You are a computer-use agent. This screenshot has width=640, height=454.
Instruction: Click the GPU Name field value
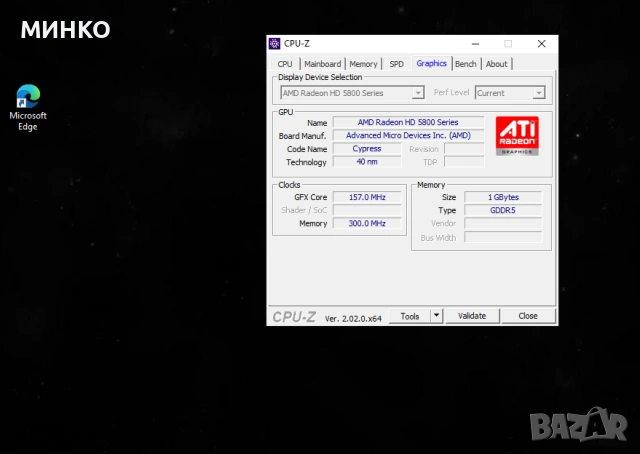click(408, 122)
